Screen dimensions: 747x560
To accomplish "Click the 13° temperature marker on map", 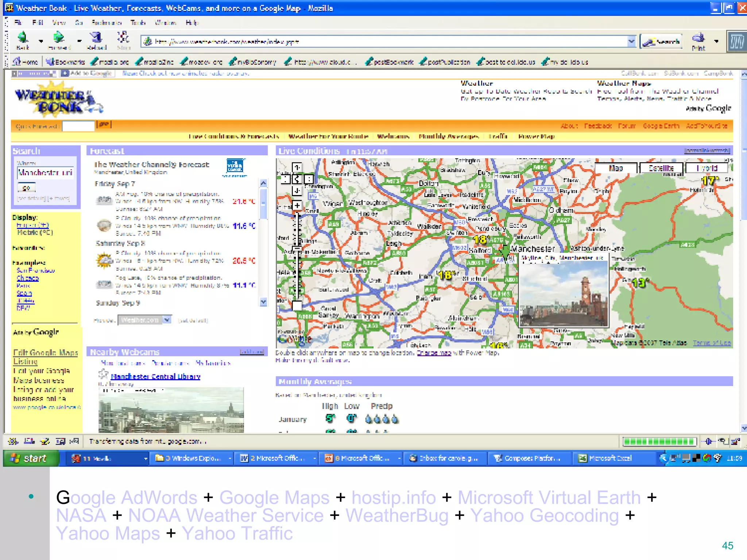I will pos(640,283).
